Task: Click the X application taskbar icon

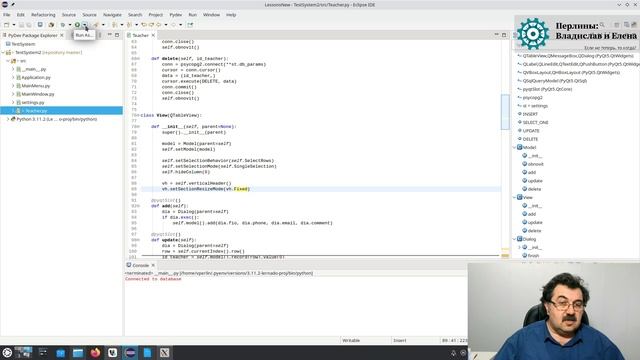Action: 164,353
